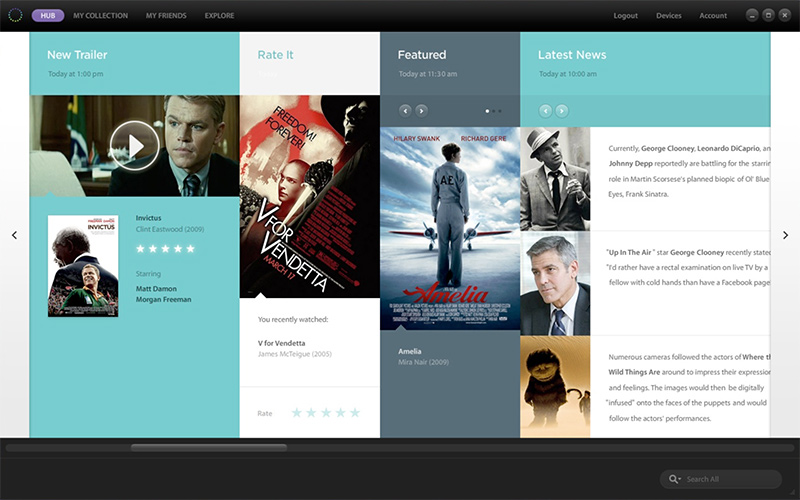Image resolution: width=800 pixels, height=500 pixels.
Task: Open the Wild Things Are news story
Action: [x=689, y=388]
